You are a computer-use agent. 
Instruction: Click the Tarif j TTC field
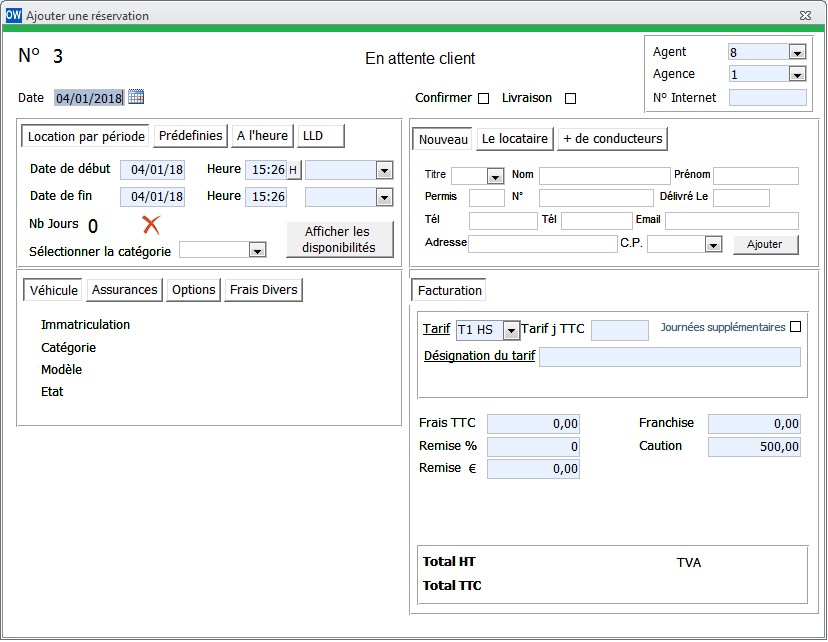(620, 330)
